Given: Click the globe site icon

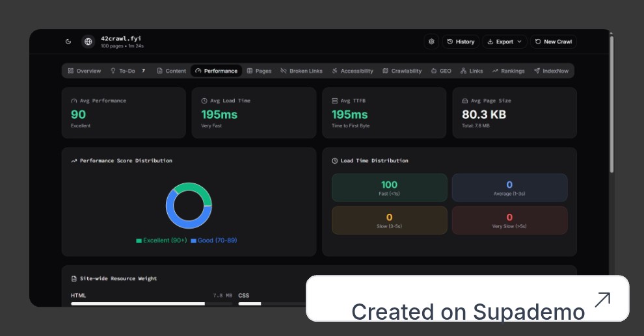Looking at the screenshot, I should tap(88, 42).
